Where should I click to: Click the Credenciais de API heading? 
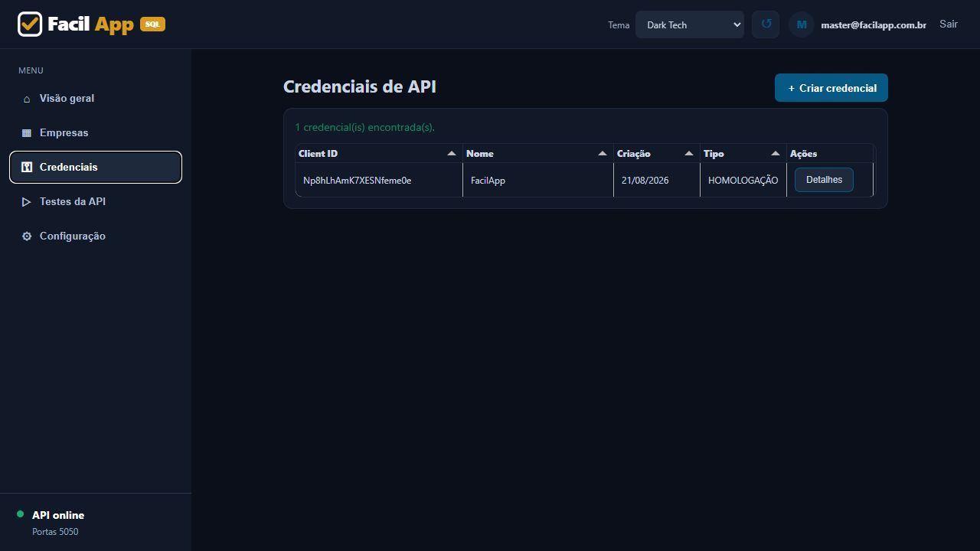tap(360, 86)
